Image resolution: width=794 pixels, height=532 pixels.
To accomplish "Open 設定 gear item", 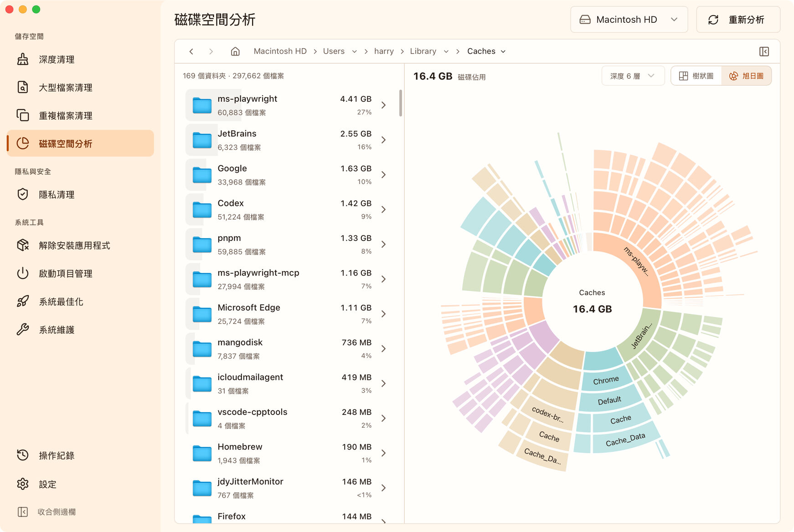I will [80, 484].
